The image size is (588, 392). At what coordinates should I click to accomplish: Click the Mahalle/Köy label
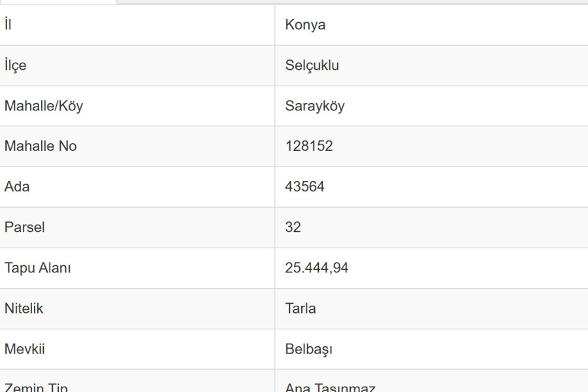(44, 106)
